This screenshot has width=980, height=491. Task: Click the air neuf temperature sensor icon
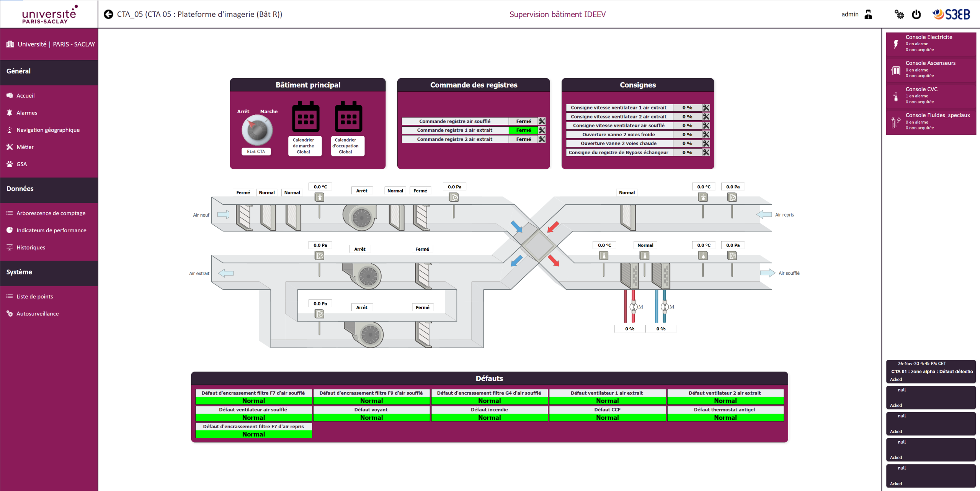(319, 197)
